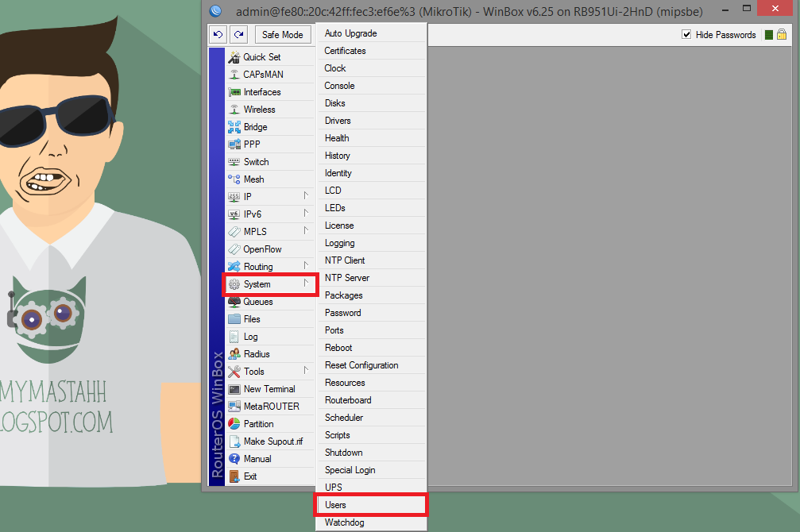This screenshot has height=532, width=800.
Task: Click the Interfaces card icon
Action: [x=234, y=92]
